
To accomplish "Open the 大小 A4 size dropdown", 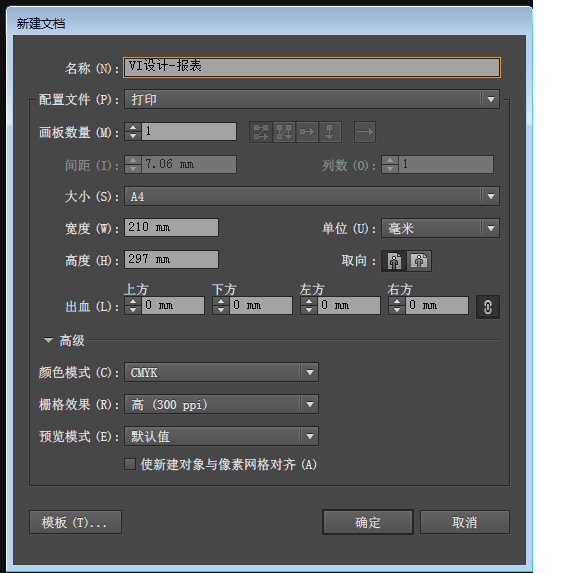I will (x=312, y=196).
